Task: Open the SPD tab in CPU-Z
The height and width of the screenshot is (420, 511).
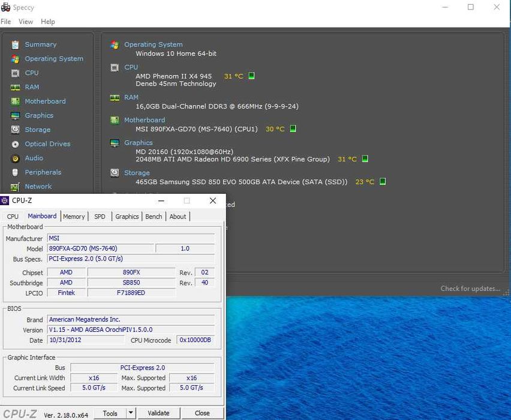Action: pos(100,217)
